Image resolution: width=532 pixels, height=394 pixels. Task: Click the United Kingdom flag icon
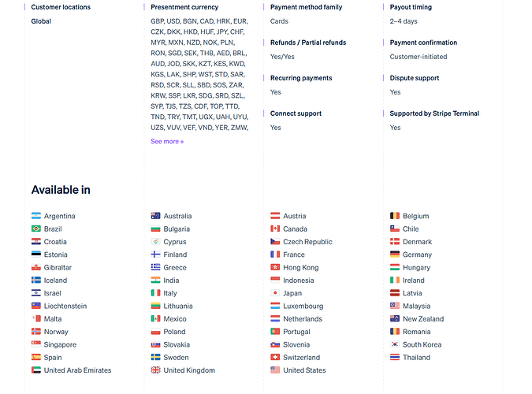156,370
